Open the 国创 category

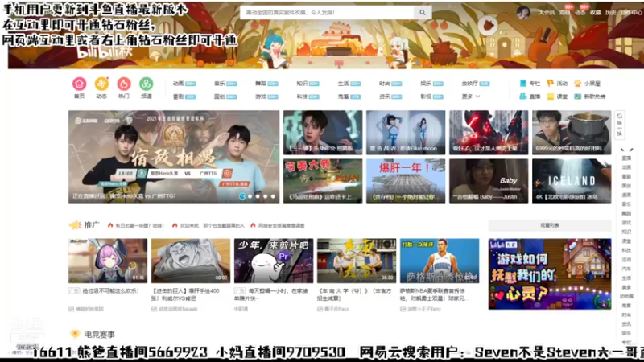coord(219,97)
